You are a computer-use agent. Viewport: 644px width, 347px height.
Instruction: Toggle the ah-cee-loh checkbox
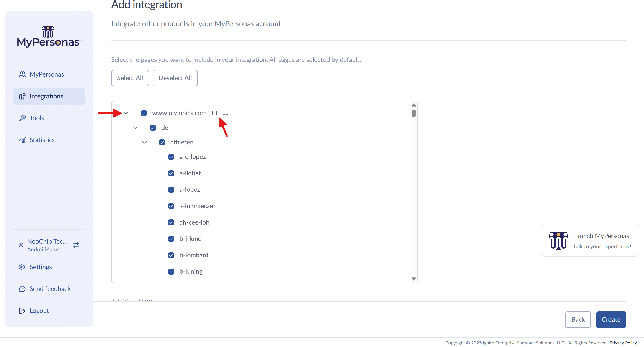tap(171, 222)
